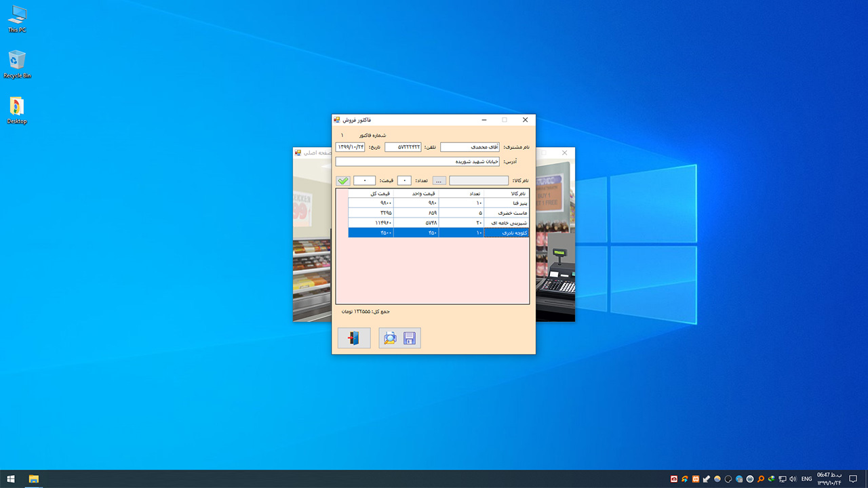Click the quantity cell in کلوچه نادری row
This screenshot has height=488, width=868.
461,232
